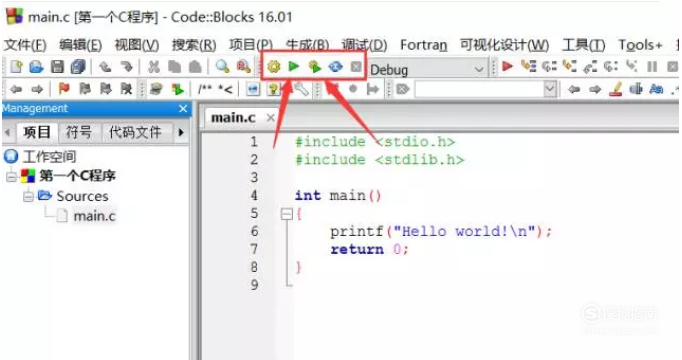Open the 视图(V) menu
The image size is (682, 360).
[137, 45]
